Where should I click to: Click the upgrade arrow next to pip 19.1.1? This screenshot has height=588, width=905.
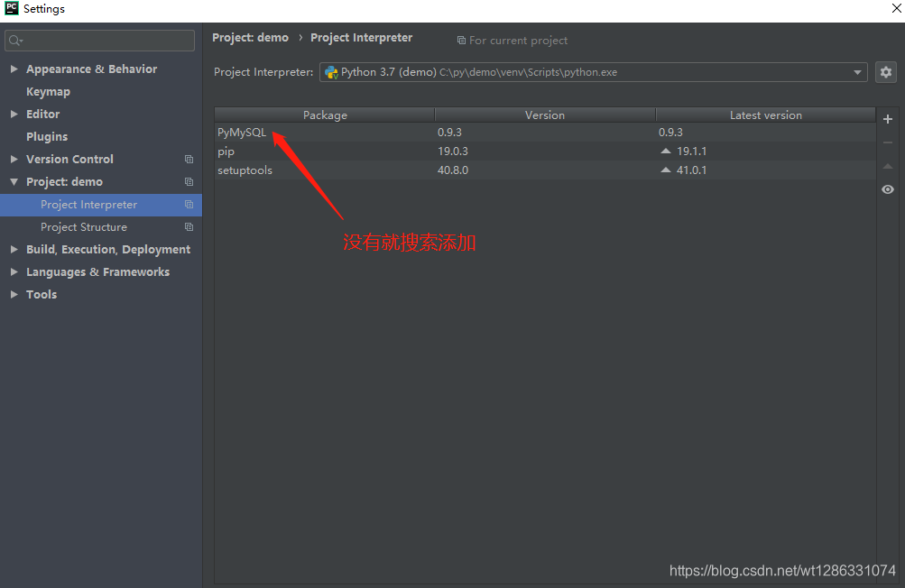[x=666, y=152]
